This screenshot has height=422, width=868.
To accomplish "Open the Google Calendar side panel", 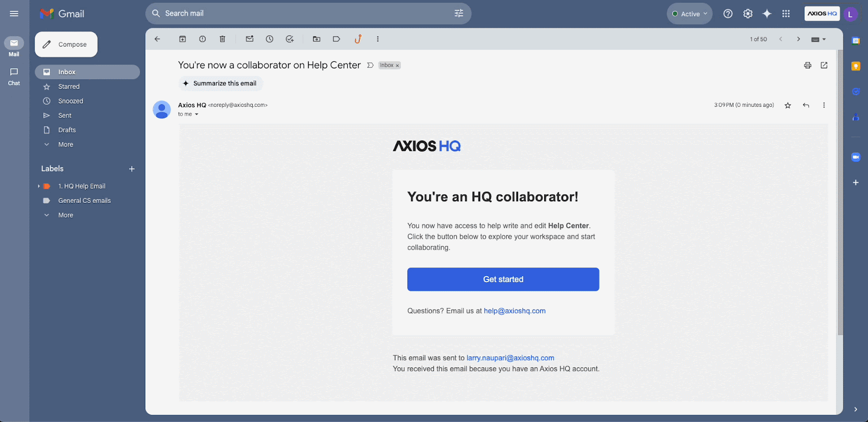I will [x=856, y=41].
